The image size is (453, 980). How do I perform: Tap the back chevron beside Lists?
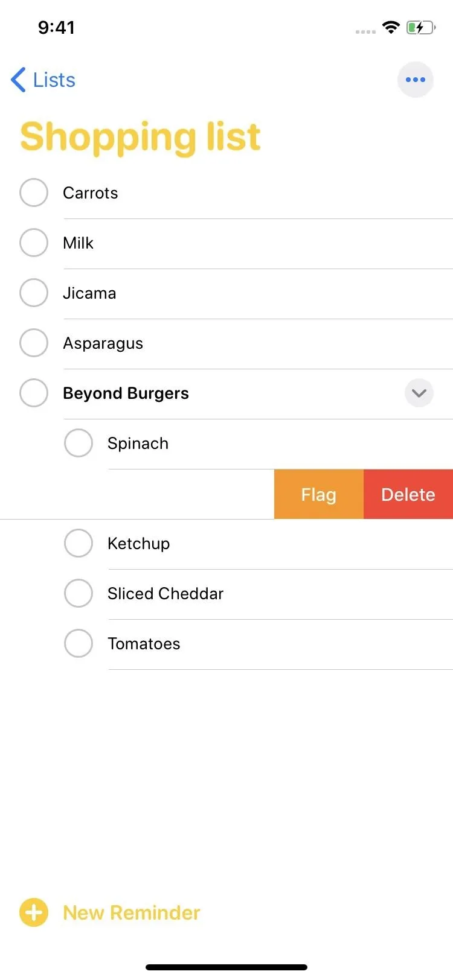(x=18, y=80)
